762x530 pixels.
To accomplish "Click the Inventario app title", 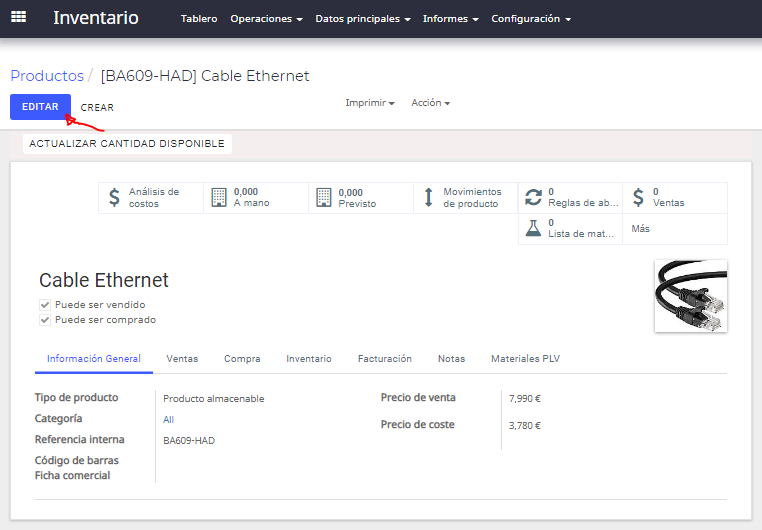I will pos(96,18).
